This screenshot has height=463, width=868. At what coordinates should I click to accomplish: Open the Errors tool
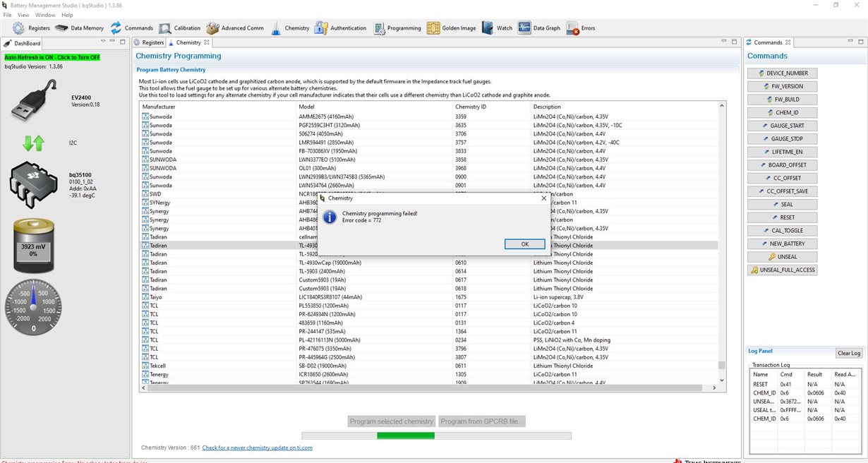tap(581, 28)
